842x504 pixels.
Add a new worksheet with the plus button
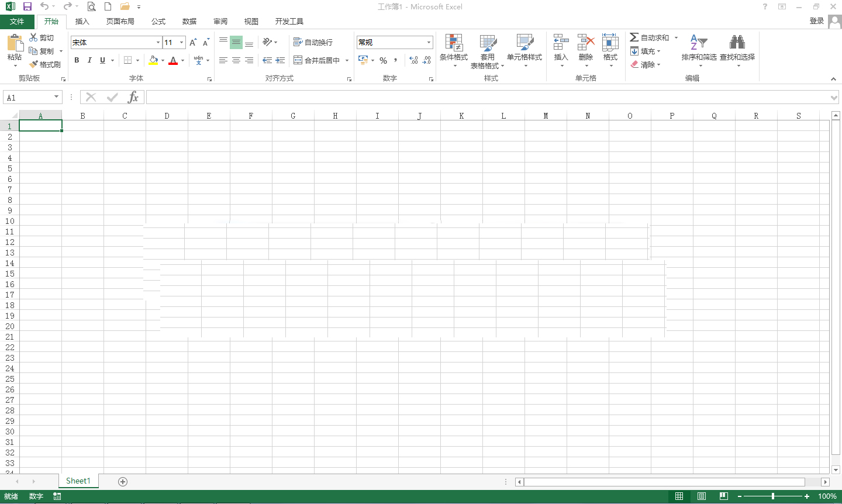pos(122,481)
